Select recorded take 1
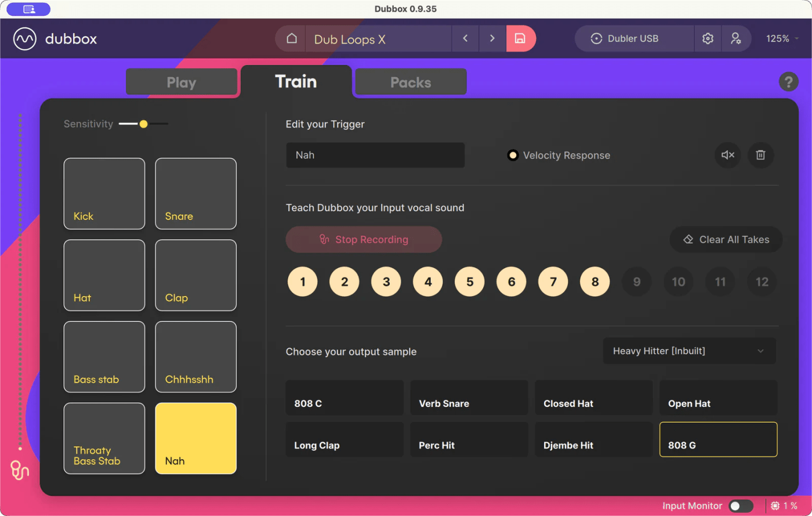This screenshot has height=516, width=812. pos(303,282)
